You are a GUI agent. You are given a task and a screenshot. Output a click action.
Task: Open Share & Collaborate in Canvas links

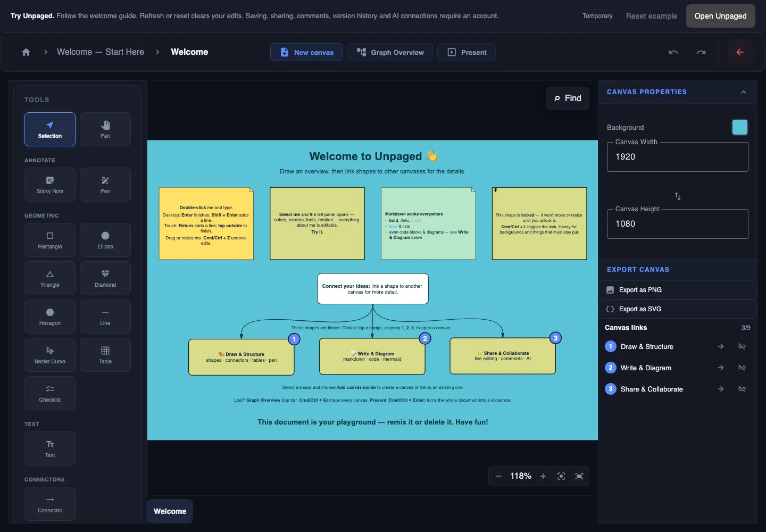click(x=652, y=389)
